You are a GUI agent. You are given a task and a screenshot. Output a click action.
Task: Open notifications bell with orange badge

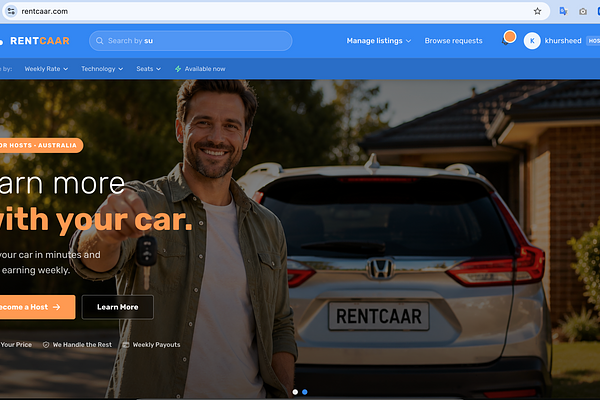pyautogui.click(x=508, y=38)
